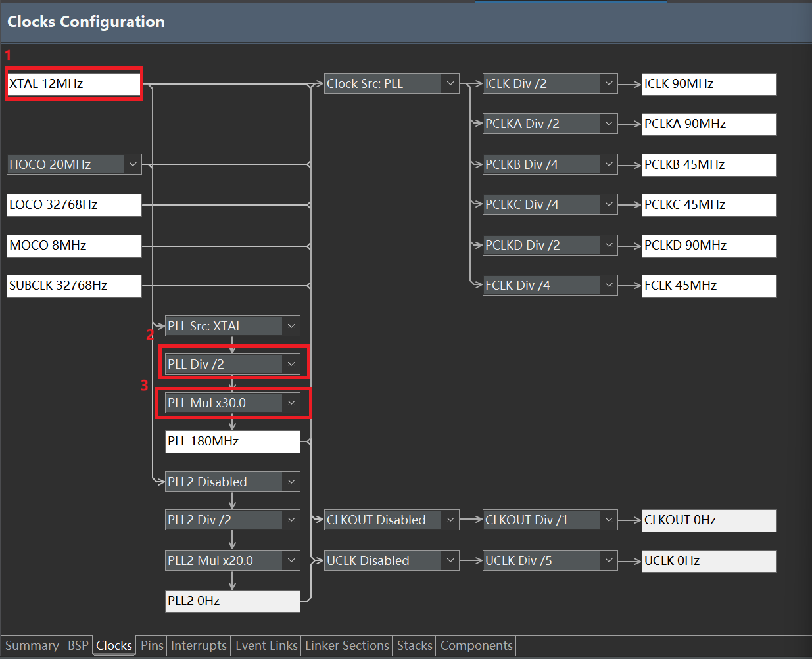Switch to the BSP tab
The image size is (812, 659).
click(78, 645)
